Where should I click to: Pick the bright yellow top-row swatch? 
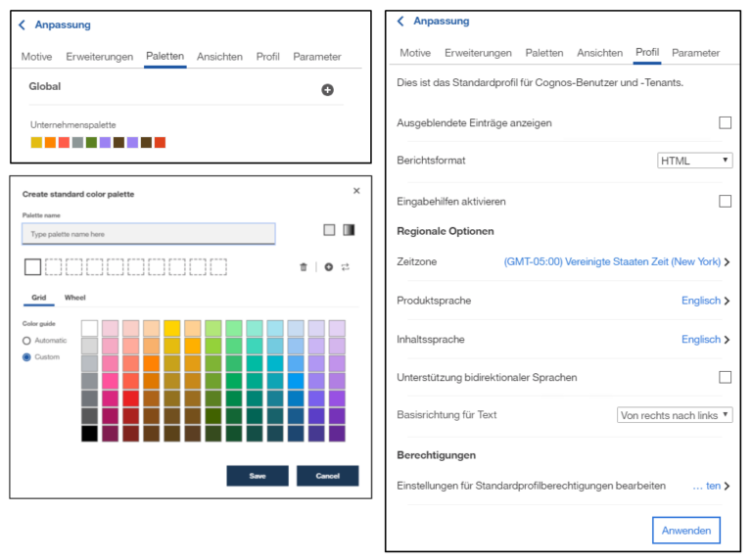click(171, 328)
